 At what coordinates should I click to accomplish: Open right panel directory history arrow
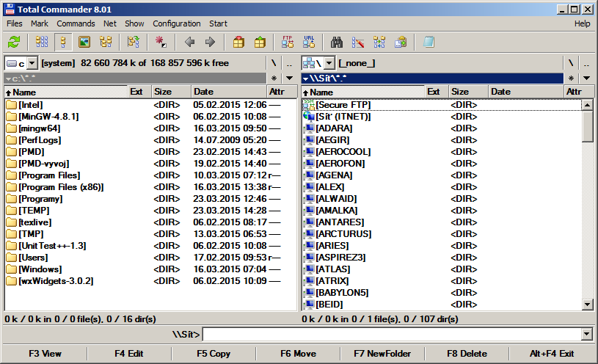coord(586,79)
